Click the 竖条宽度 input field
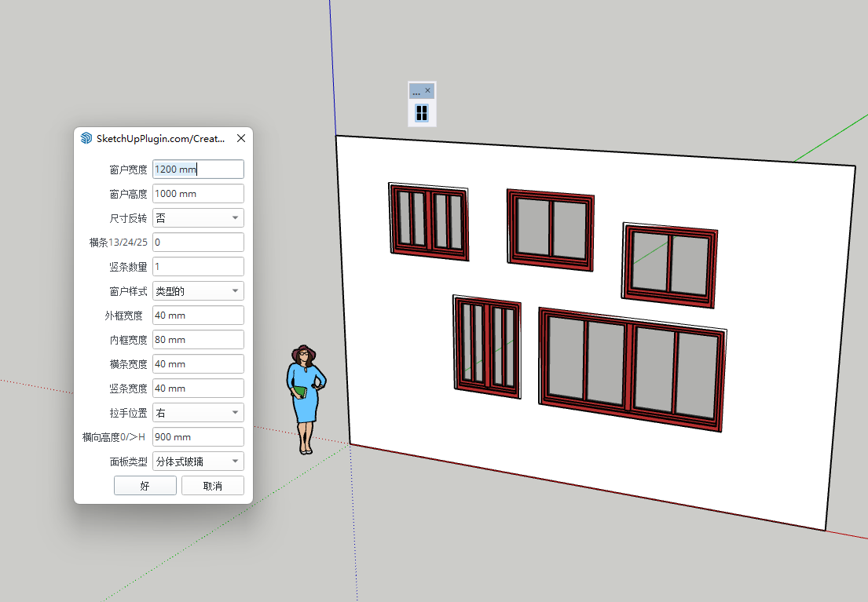The image size is (868, 602). pyautogui.click(x=198, y=389)
